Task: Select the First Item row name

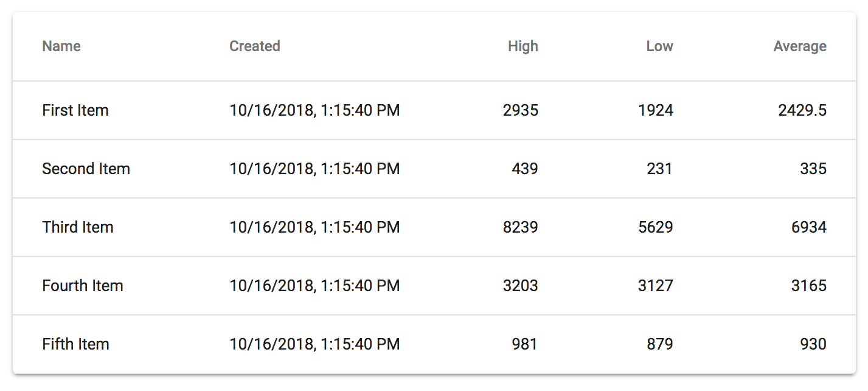Action: (75, 110)
